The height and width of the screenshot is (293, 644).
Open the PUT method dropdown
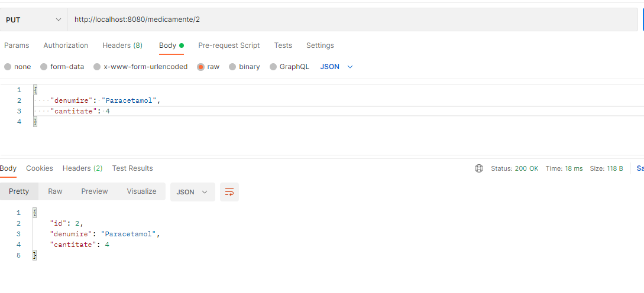(33, 19)
